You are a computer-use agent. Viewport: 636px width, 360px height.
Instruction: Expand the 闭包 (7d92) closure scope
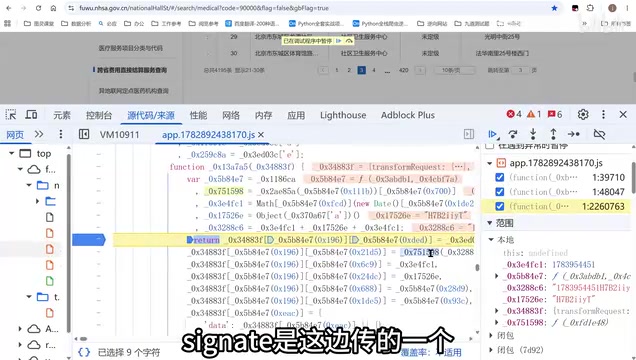pyautogui.click(x=491, y=349)
